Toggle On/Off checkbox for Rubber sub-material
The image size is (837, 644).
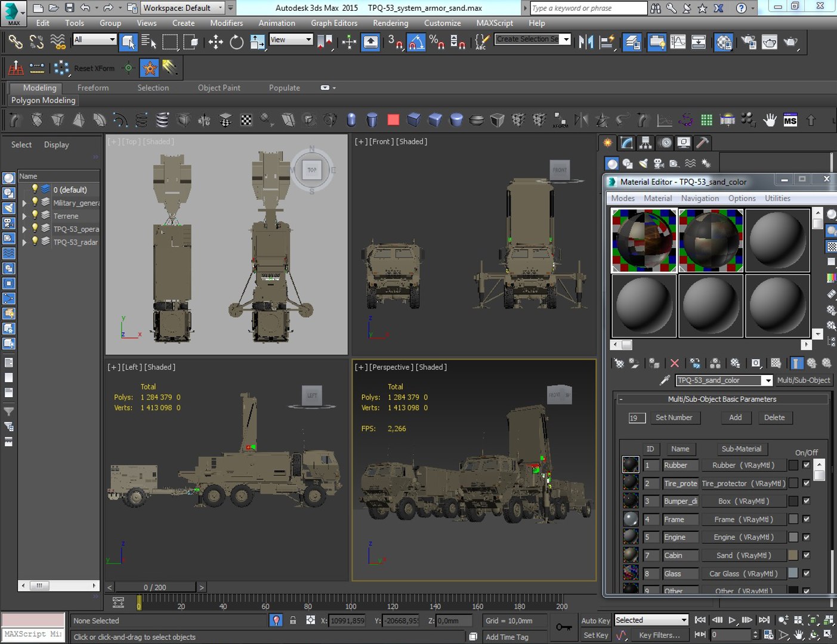point(806,465)
